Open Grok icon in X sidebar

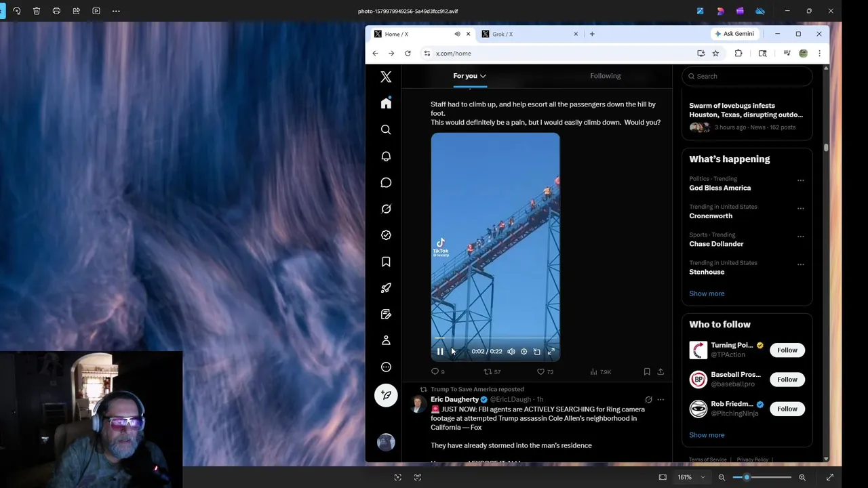point(386,209)
